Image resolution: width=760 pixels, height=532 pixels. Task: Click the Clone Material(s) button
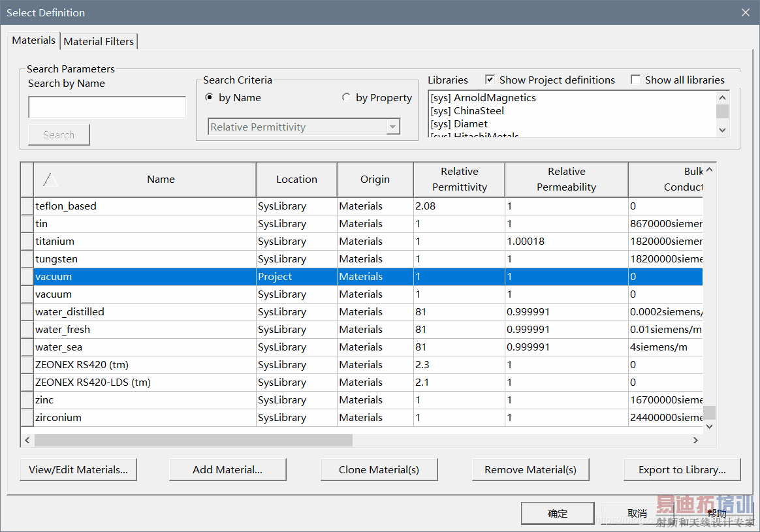[379, 469]
